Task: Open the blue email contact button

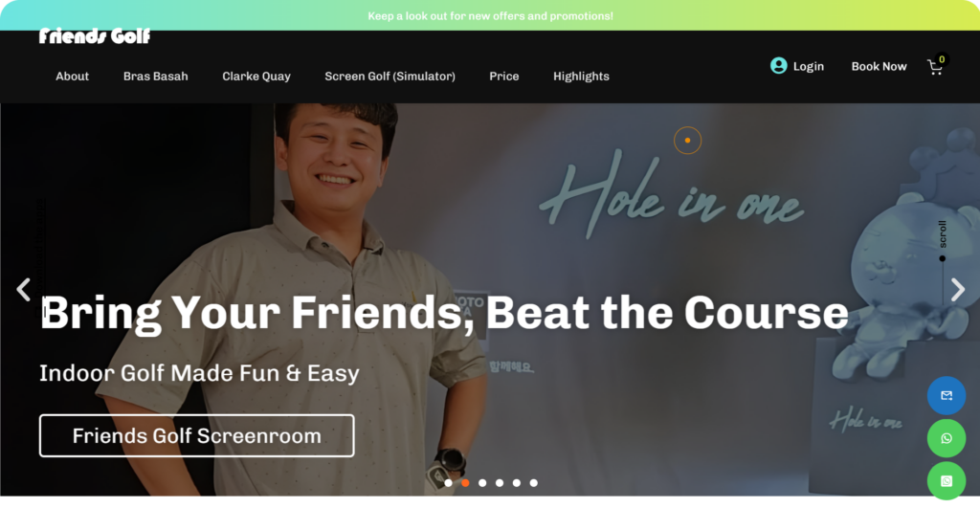Action: (947, 395)
